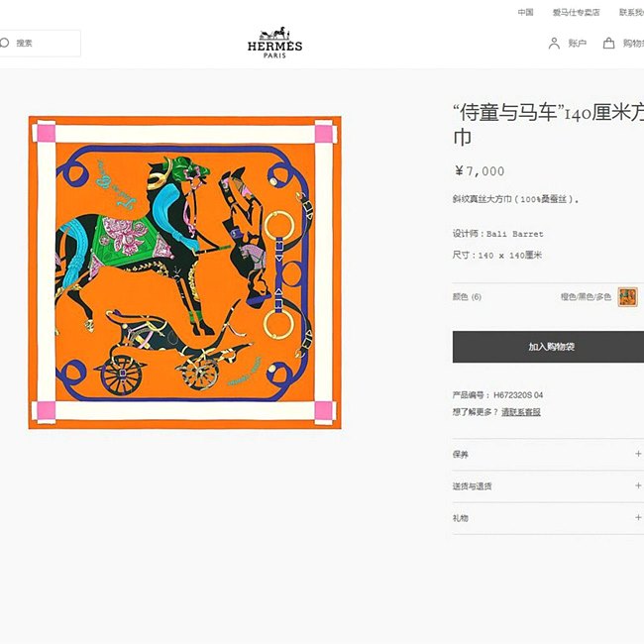Open the account person icon

click(554, 44)
